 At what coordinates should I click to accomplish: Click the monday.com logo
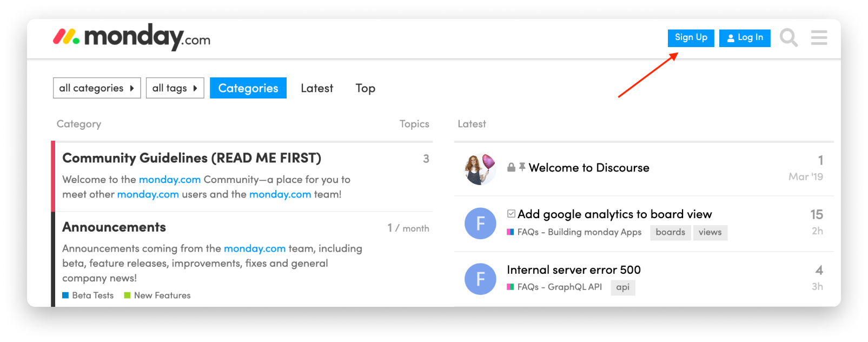[131, 37]
